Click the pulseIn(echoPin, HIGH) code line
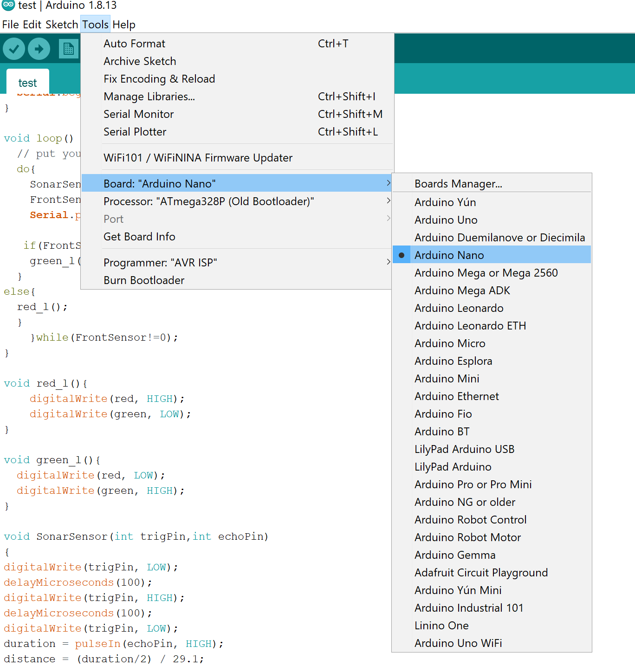 click(x=114, y=644)
